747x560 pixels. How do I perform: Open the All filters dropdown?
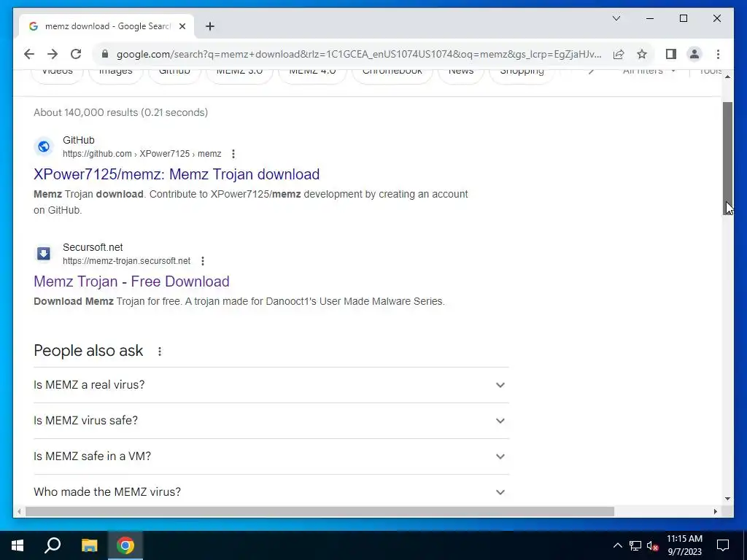click(x=649, y=71)
